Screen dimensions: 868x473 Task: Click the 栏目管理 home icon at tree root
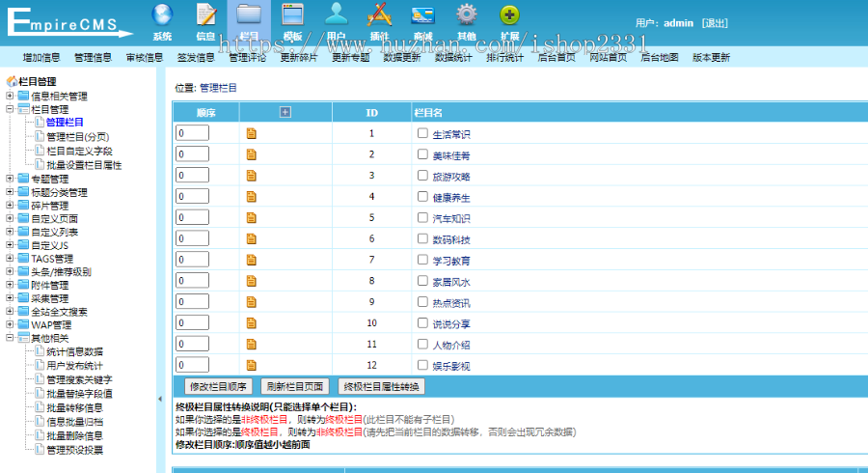pos(12,81)
